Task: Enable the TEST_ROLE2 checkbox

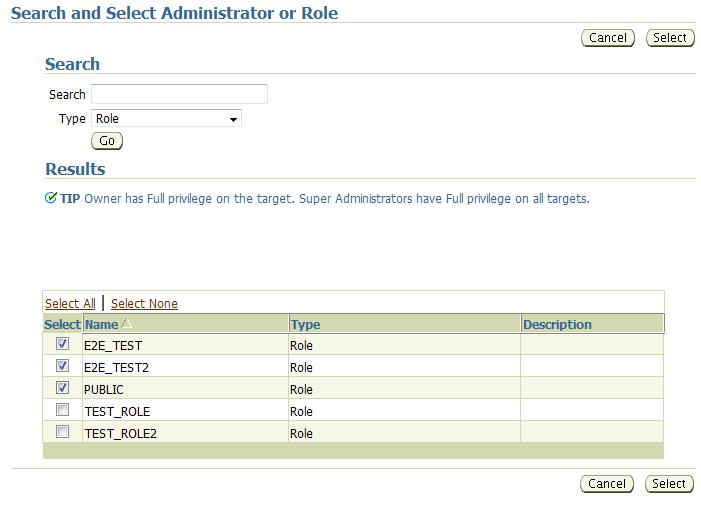Action: (63, 431)
